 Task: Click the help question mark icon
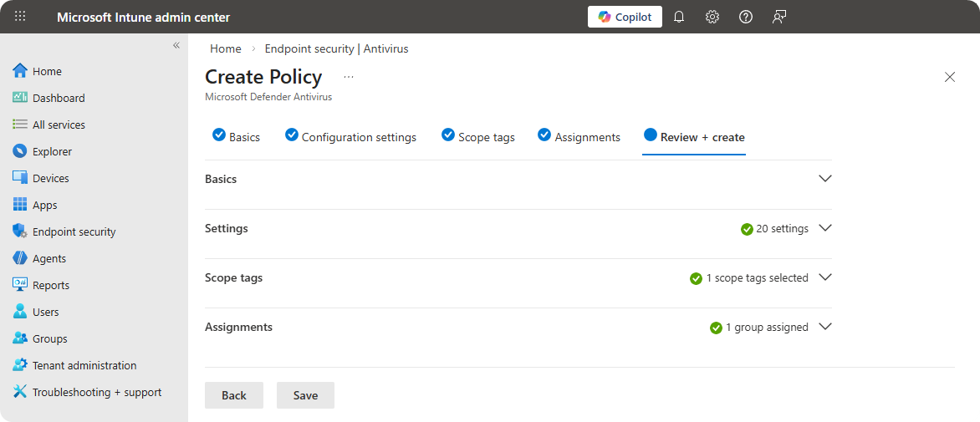[746, 17]
